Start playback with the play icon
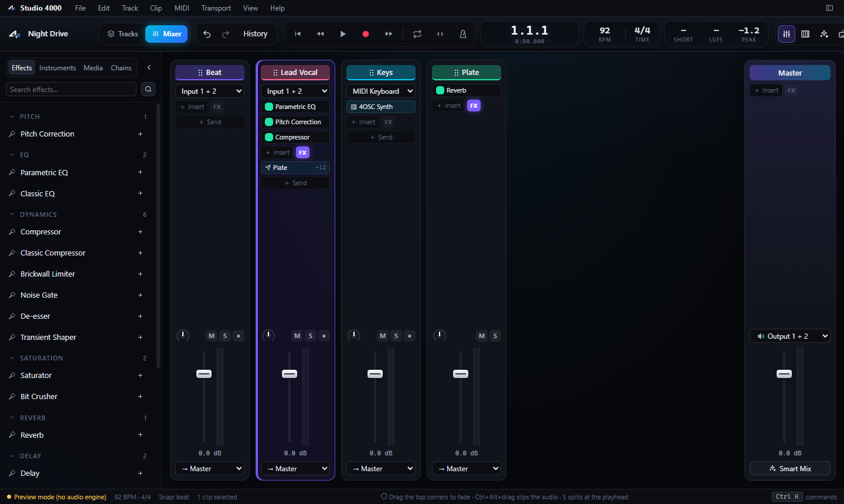 pyautogui.click(x=343, y=34)
